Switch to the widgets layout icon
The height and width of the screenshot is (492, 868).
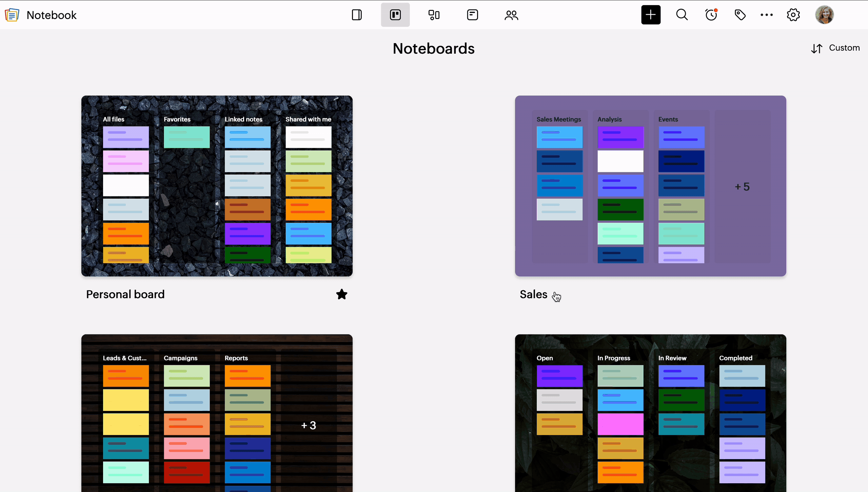434,15
